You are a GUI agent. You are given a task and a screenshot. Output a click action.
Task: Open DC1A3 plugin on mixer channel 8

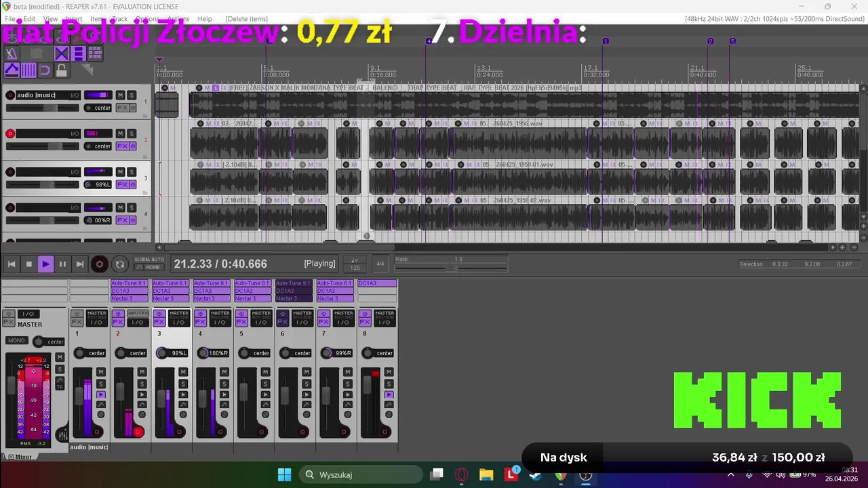click(x=376, y=283)
